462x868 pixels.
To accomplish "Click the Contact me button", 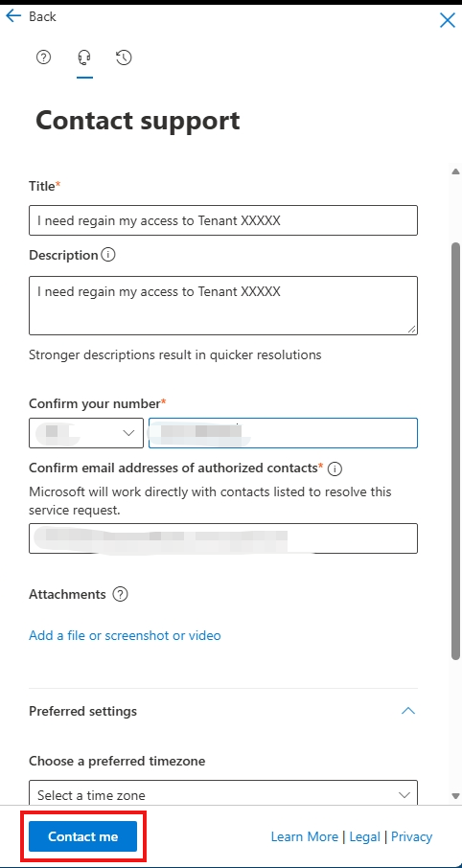I will [x=83, y=836].
